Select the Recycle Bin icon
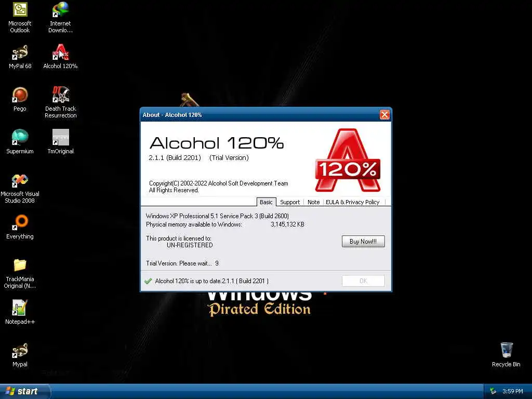The height and width of the screenshot is (399, 532). 506,355
